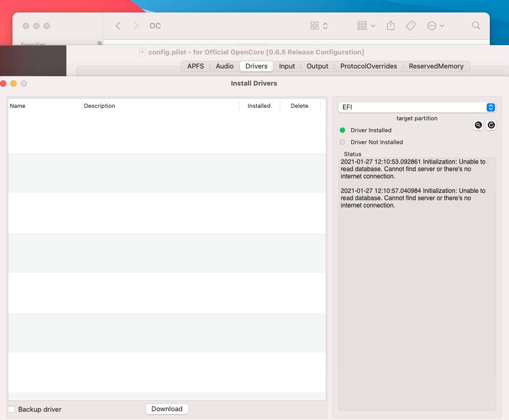Click the search partition magnifier icon
This screenshot has height=420, width=509.
pos(478,125)
